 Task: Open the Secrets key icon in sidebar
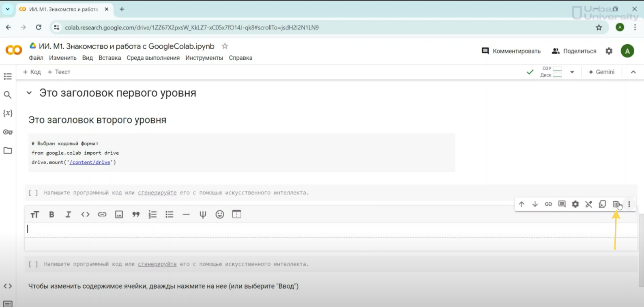8,132
